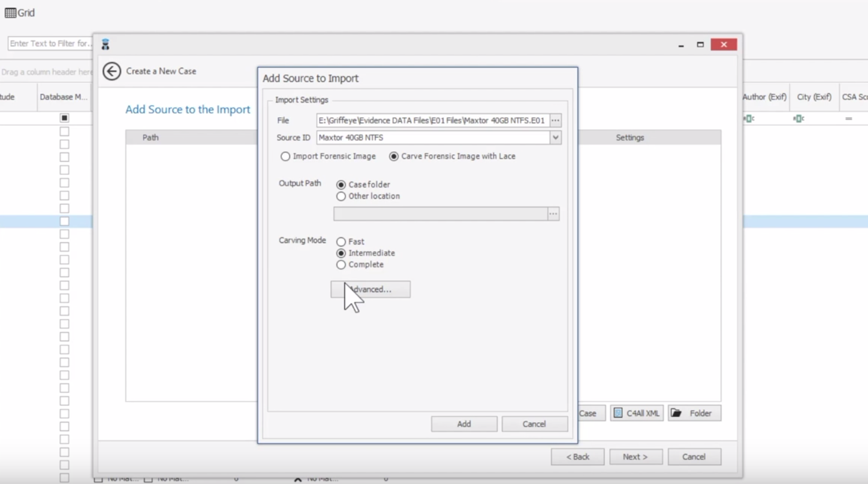Click the application icon in the wizard title bar
The image size is (868, 484).
tap(105, 44)
